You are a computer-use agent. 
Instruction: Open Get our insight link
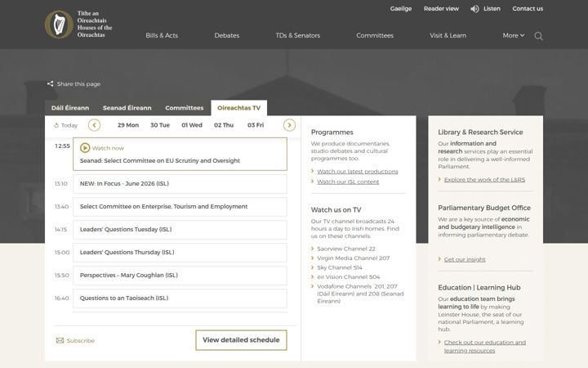point(465,259)
